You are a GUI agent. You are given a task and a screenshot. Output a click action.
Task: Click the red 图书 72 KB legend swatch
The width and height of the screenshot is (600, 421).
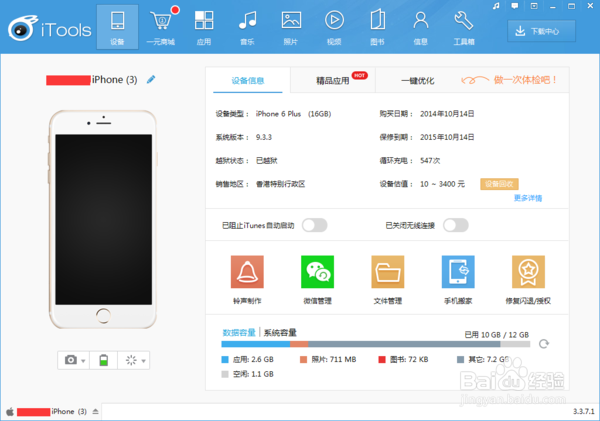pos(382,359)
